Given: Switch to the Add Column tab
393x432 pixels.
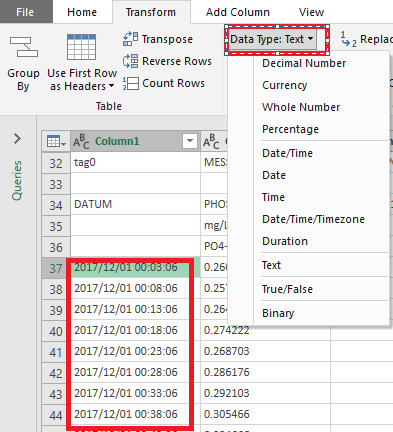Looking at the screenshot, I should click(x=238, y=12).
